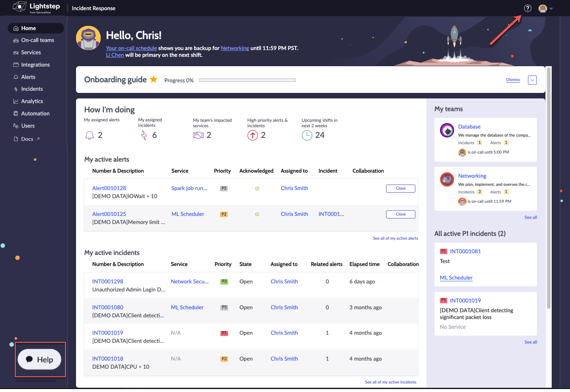The height and width of the screenshot is (392, 570).
Task: Open the Help chat button
Action: point(40,359)
